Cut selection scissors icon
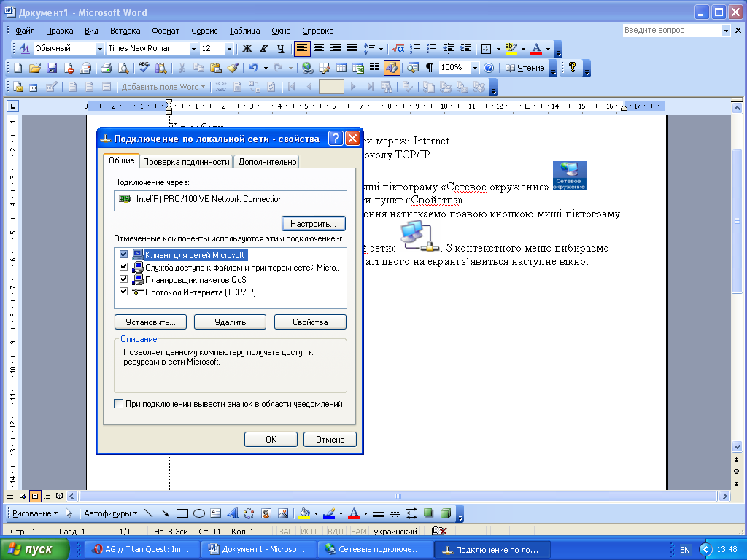The width and height of the screenshot is (747, 560). (x=182, y=68)
